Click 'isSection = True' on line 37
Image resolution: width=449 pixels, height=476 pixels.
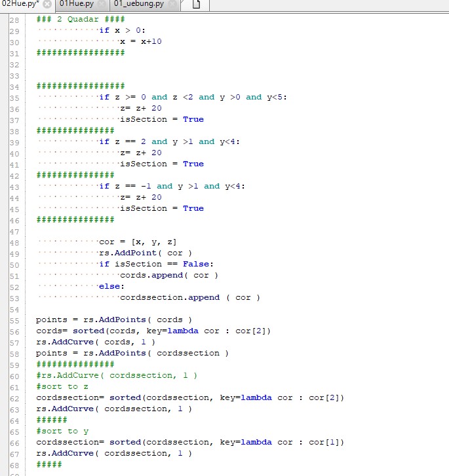tap(162, 119)
